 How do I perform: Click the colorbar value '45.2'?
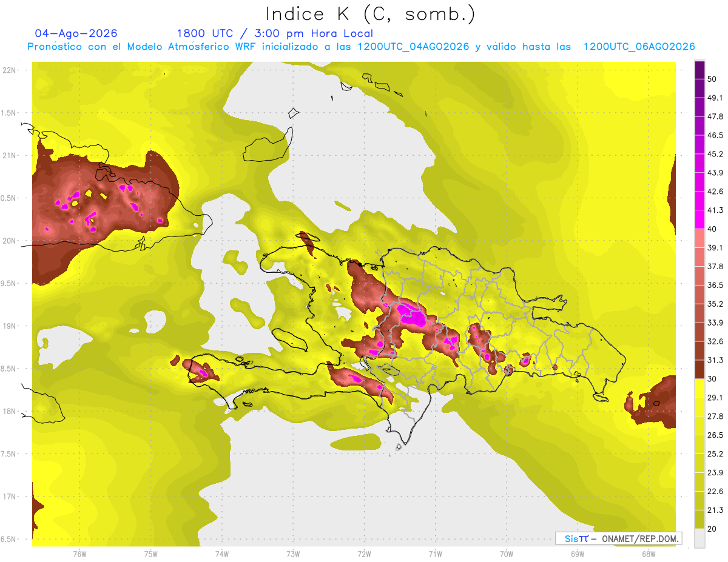click(715, 154)
